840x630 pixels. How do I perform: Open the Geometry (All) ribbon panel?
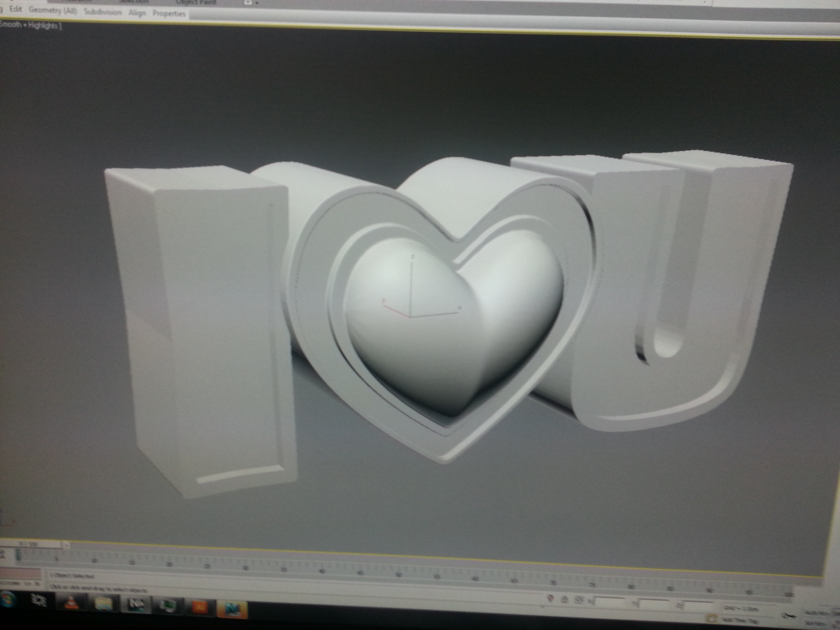(x=53, y=11)
